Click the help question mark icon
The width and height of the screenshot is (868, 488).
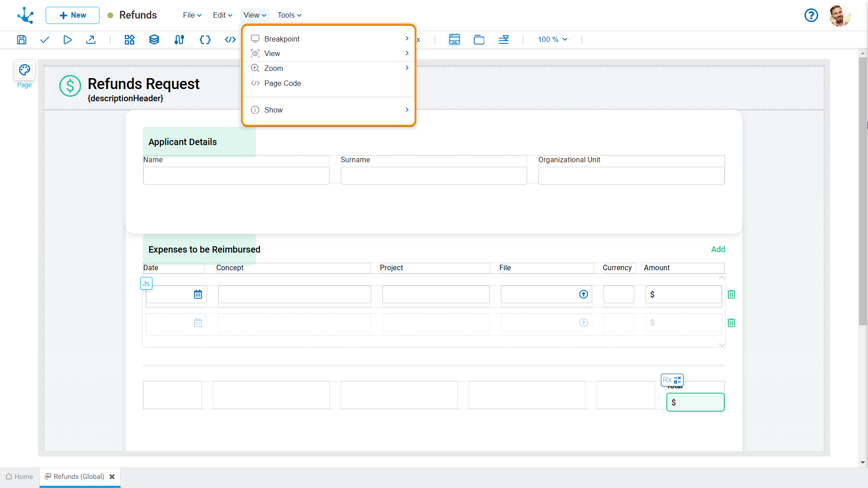(811, 15)
